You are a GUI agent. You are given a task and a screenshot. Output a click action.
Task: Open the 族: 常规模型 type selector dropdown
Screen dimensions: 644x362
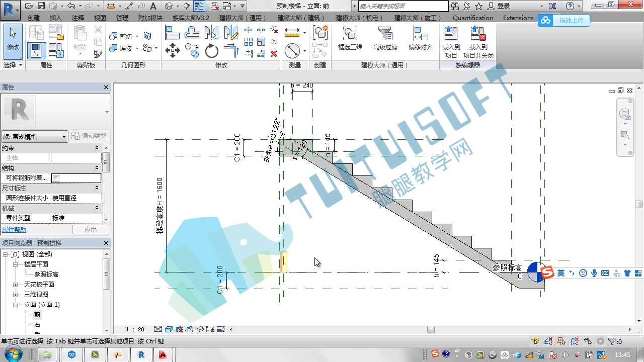[34, 136]
